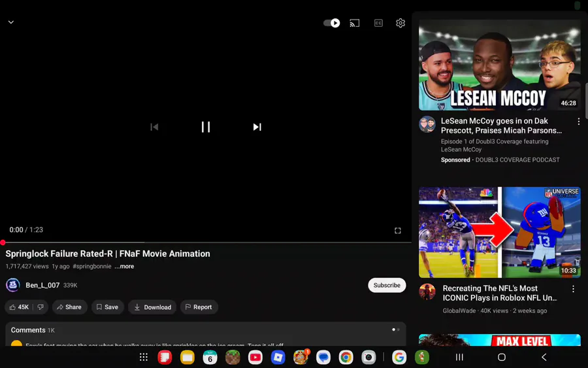
Task: Open more options for the Roblox NFL video
Action: pyautogui.click(x=573, y=289)
